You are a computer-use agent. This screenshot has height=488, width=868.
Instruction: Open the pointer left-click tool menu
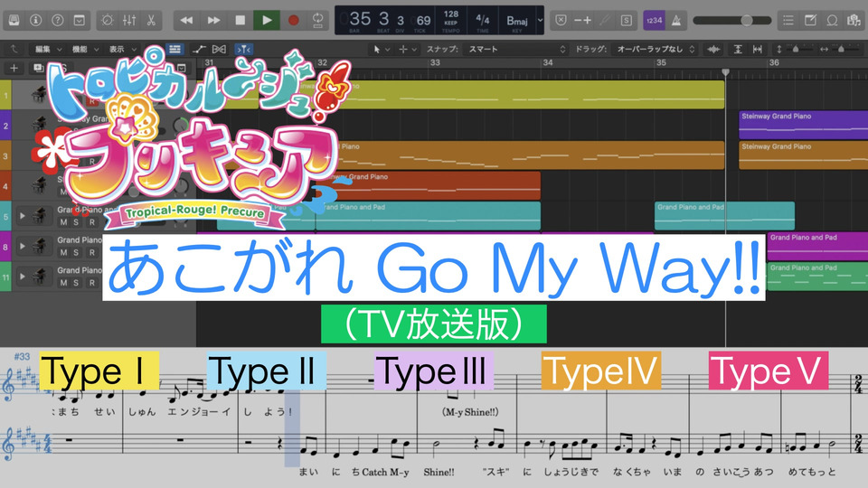[382, 49]
